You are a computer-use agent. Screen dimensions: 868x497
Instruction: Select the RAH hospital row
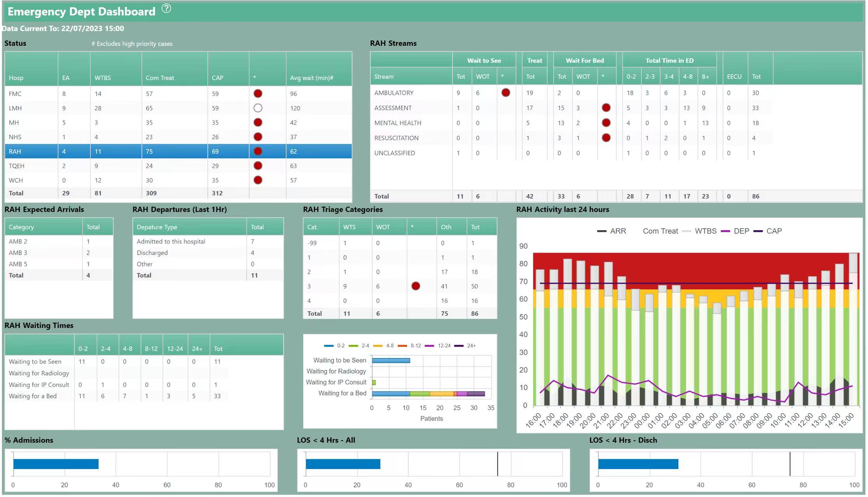coord(16,151)
